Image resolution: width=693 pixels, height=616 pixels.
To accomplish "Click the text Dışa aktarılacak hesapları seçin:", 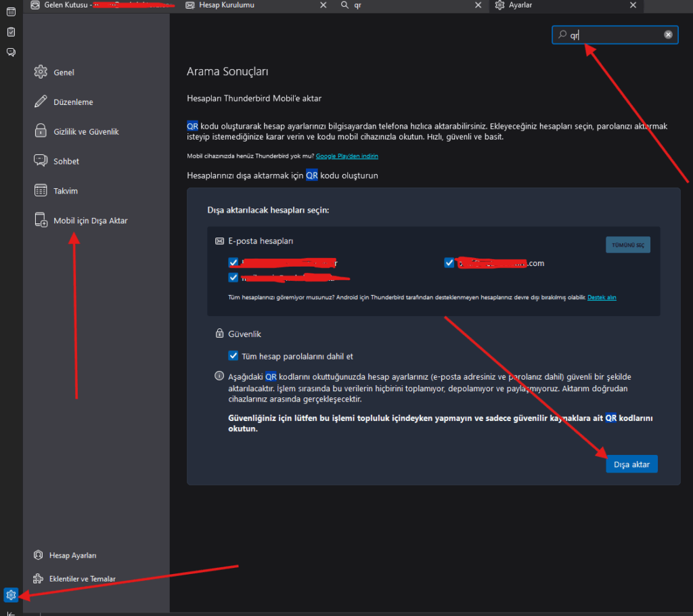I will [268, 210].
